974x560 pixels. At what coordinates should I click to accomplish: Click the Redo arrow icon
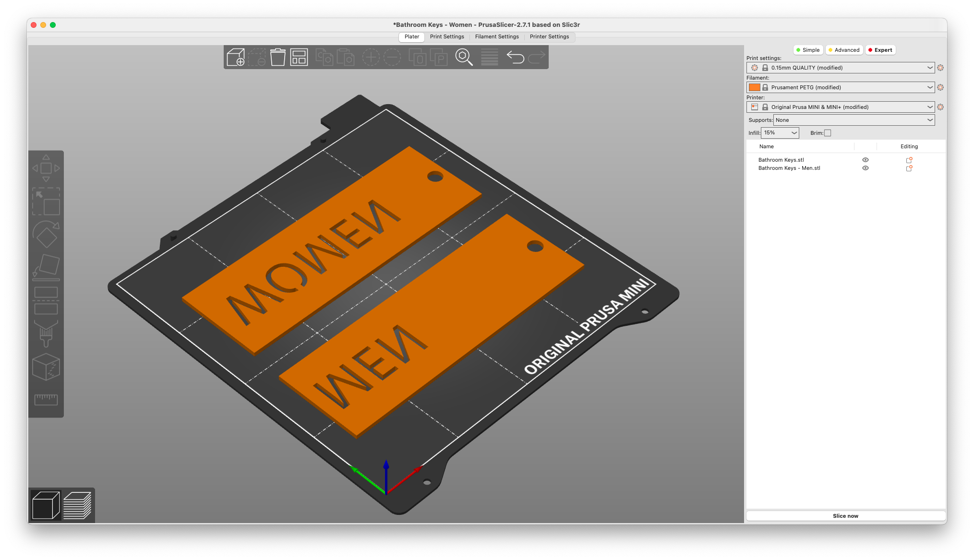[537, 58]
